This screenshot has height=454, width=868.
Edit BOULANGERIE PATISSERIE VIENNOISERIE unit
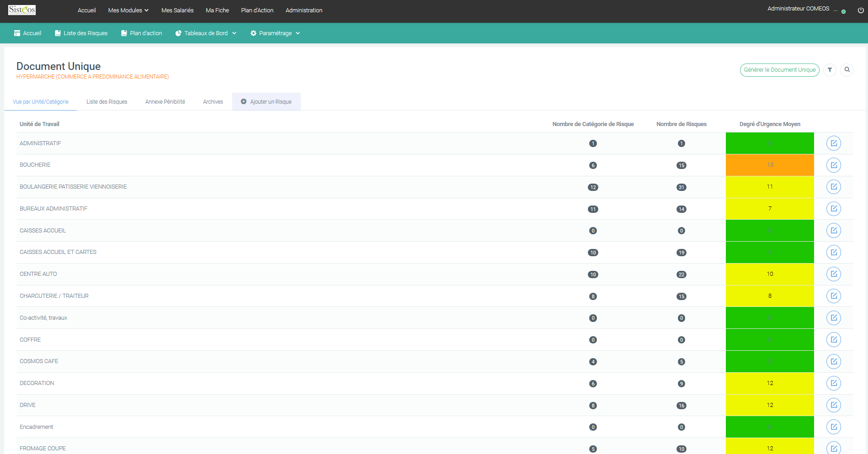834,187
